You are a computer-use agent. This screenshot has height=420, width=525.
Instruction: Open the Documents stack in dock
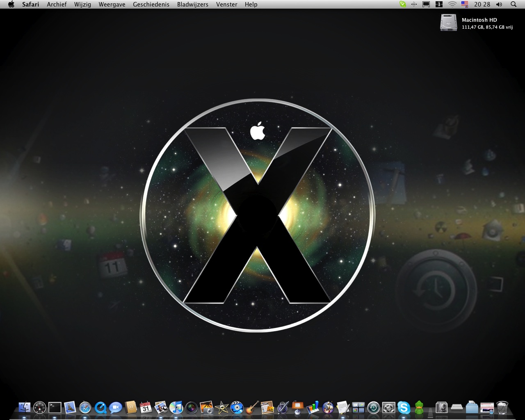(x=457, y=407)
